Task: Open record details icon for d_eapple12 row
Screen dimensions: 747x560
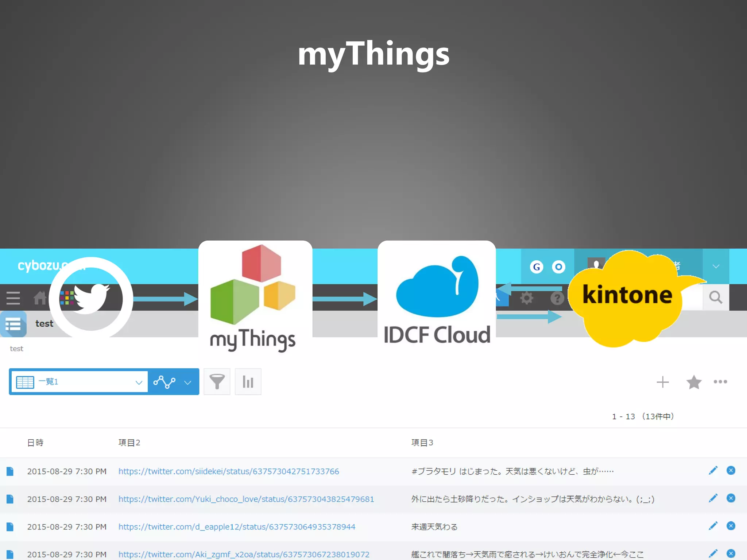Action: coord(10,527)
